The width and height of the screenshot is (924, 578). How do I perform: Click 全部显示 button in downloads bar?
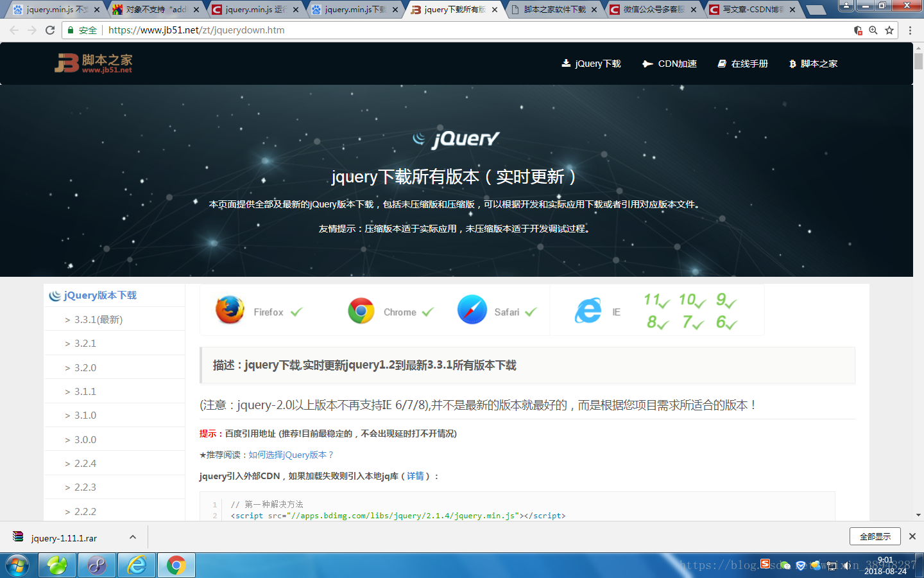click(875, 536)
